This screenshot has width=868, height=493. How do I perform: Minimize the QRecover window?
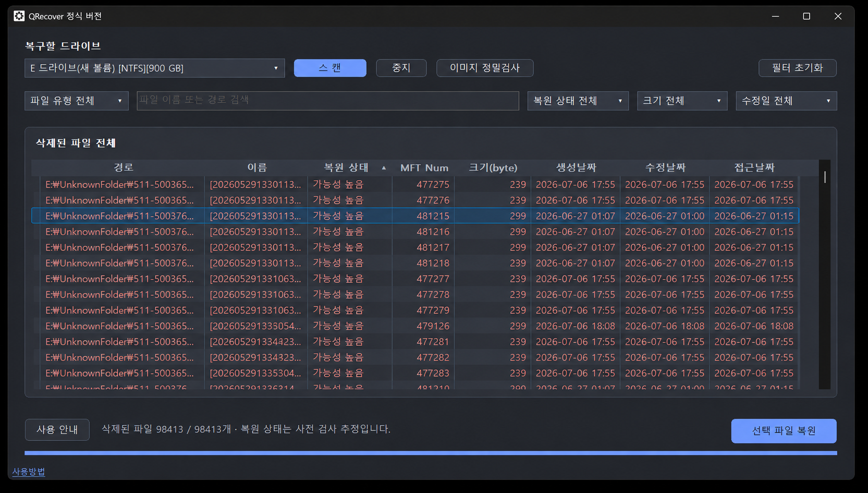[x=776, y=16]
